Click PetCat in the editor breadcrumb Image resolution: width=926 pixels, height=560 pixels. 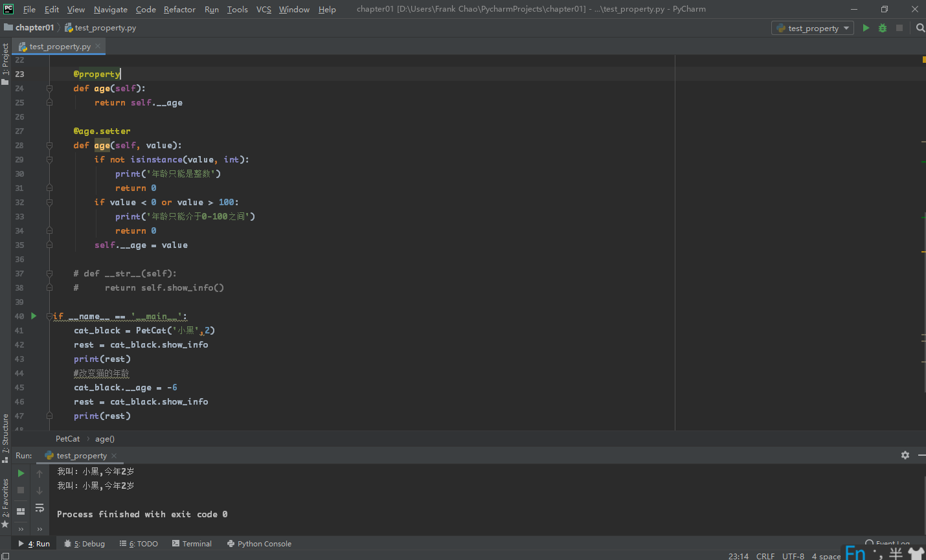pyautogui.click(x=67, y=438)
